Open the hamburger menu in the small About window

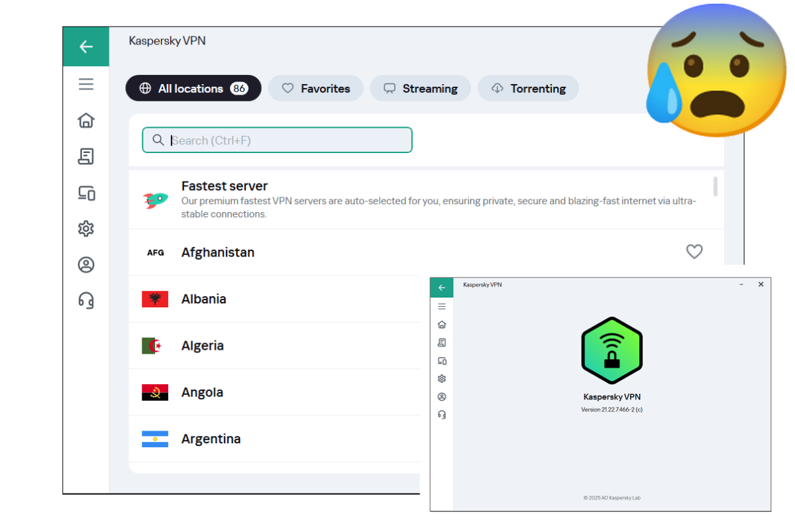click(x=442, y=307)
